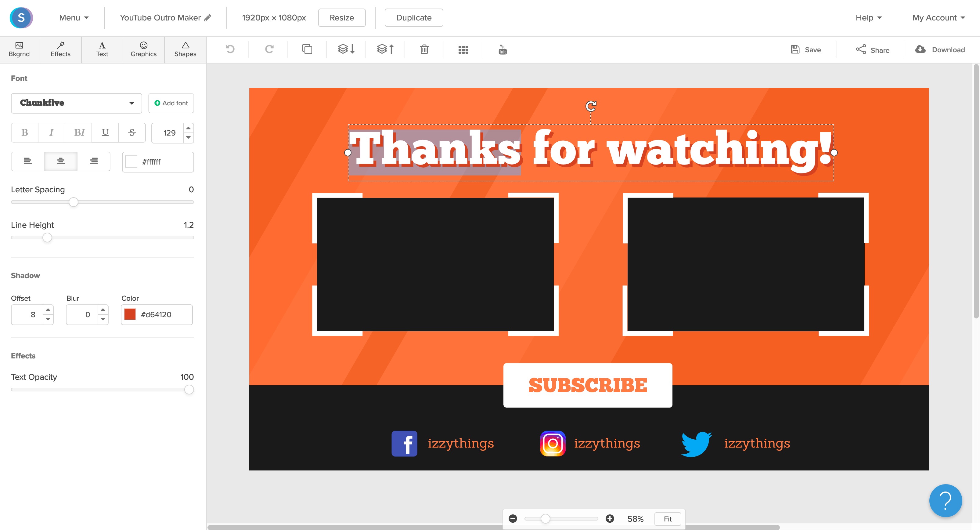Toggle the grid overlay icon
The width and height of the screenshot is (980, 530).
coord(463,49)
